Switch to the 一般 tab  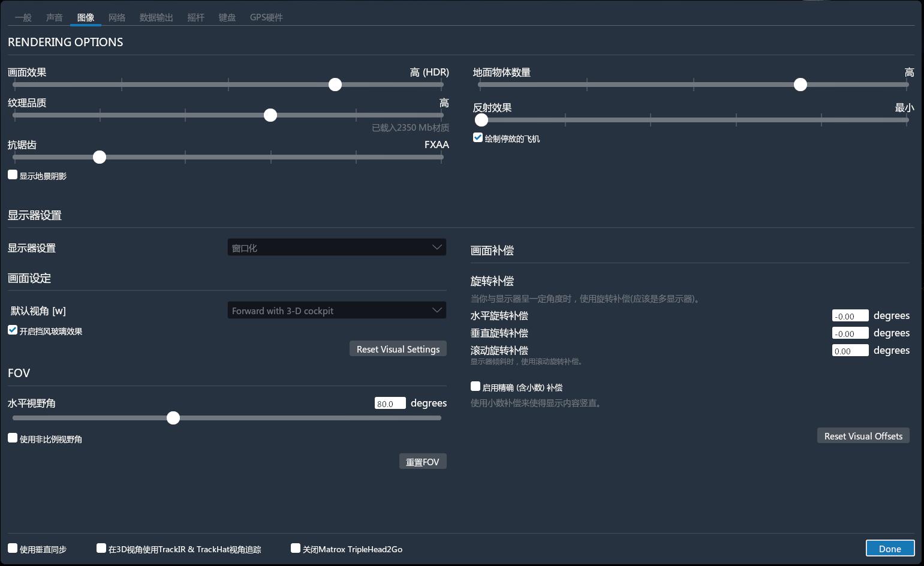point(23,17)
